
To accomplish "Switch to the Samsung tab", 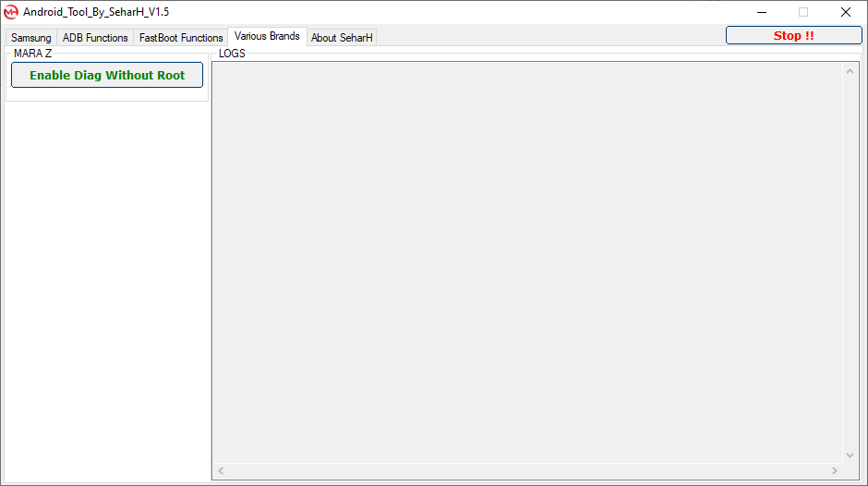I will pos(31,38).
